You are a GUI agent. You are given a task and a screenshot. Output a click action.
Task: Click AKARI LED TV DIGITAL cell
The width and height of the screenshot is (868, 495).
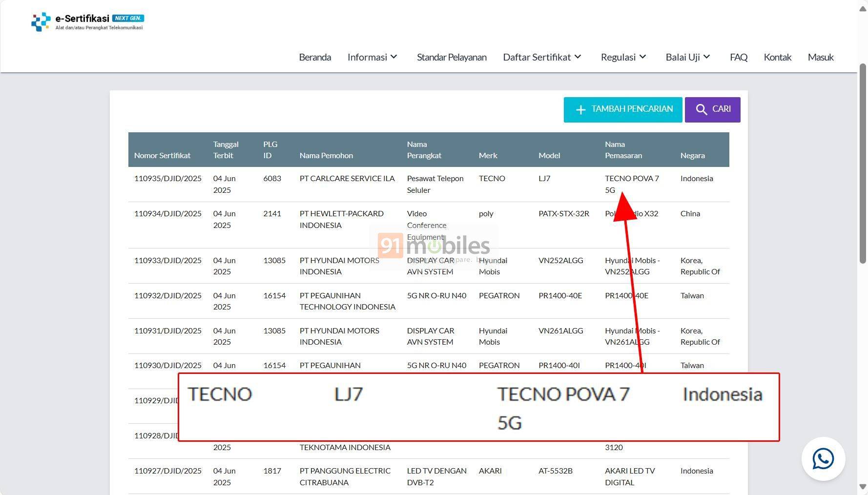click(x=630, y=476)
